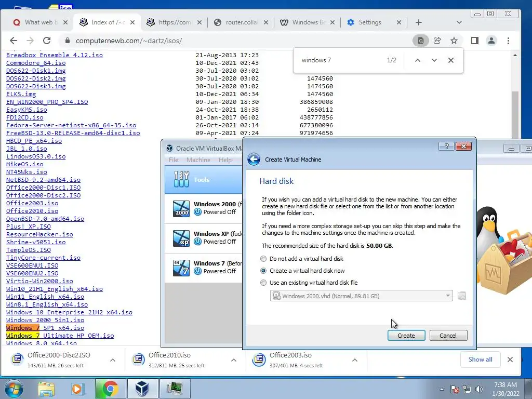Click the volume speaker tray icon
The height and width of the screenshot is (399, 532).
tap(479, 389)
